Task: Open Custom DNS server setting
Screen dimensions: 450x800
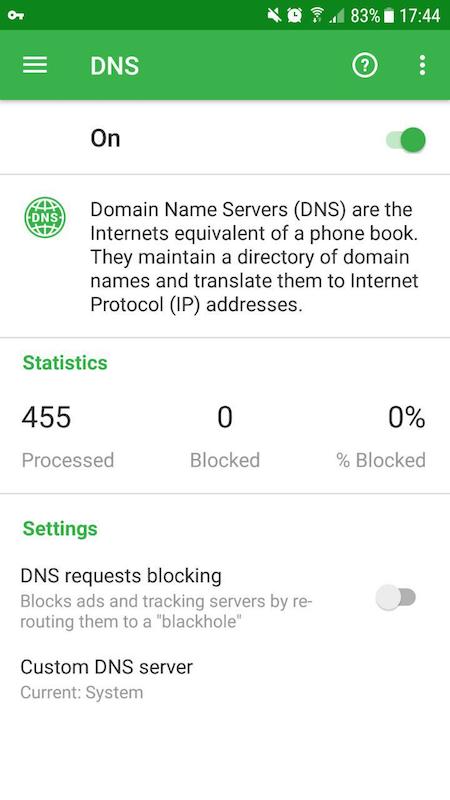Action: pos(225,679)
